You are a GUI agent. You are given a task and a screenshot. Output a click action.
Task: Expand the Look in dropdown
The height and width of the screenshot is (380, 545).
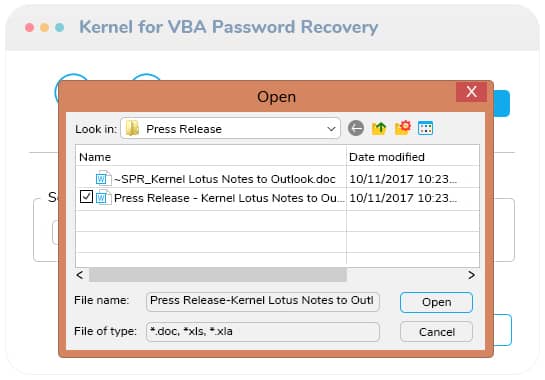click(x=331, y=129)
